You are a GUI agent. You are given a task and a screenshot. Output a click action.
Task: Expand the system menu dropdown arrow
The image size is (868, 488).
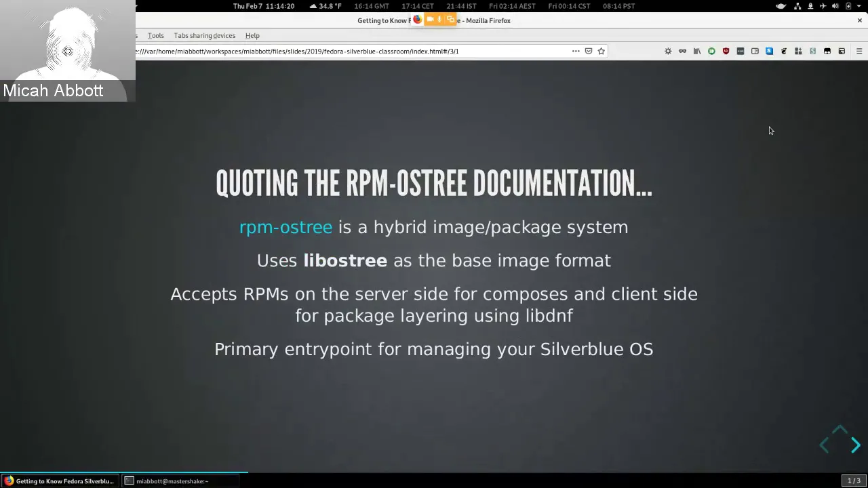point(860,6)
